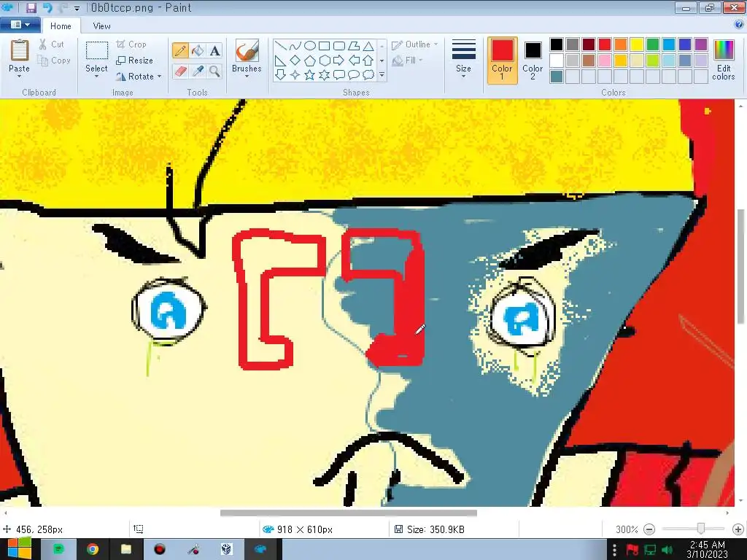Select the Magnifier tool
This screenshot has height=560, width=747.
coord(215,71)
